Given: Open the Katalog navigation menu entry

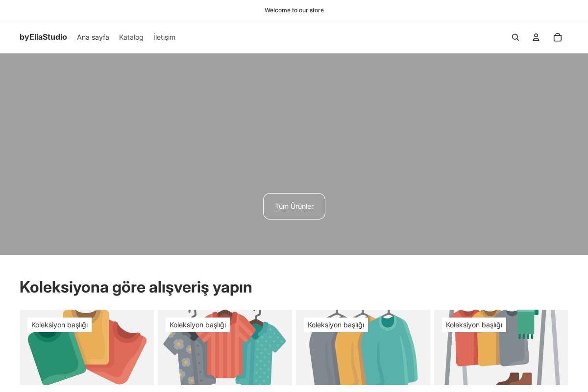Looking at the screenshot, I should [x=131, y=37].
